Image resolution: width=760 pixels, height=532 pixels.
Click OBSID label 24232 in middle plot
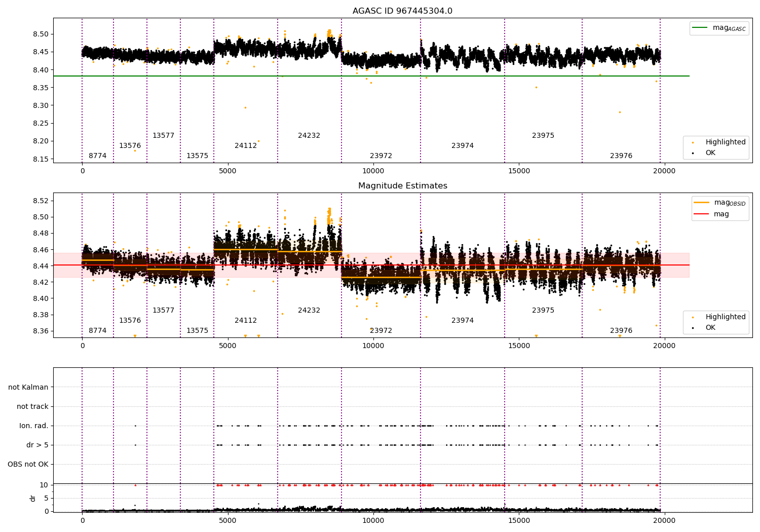309,311
